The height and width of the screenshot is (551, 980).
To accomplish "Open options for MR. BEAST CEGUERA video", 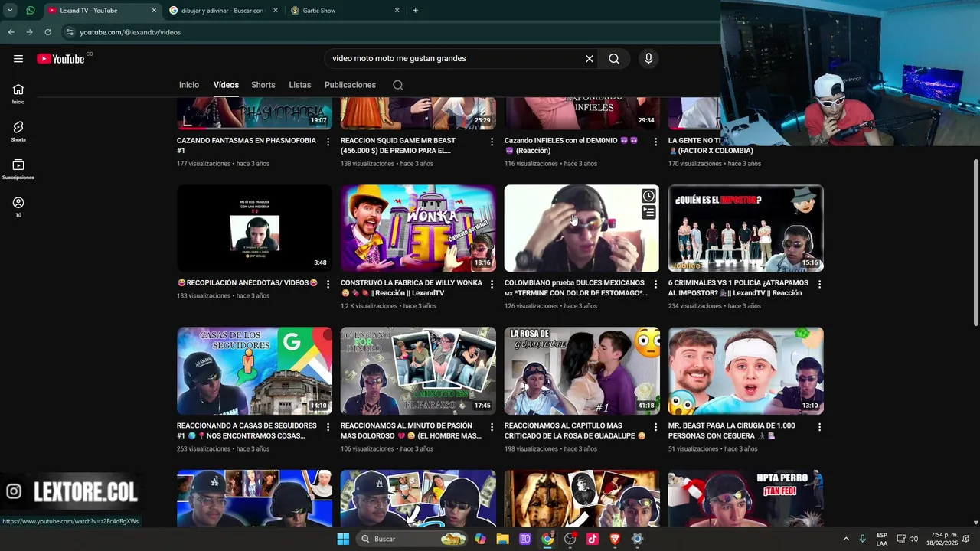I will coord(819,427).
